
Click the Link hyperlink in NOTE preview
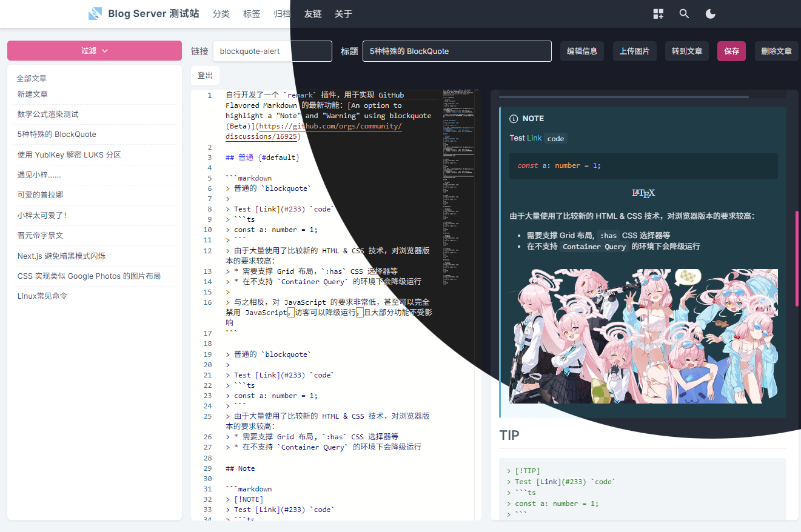pos(534,138)
